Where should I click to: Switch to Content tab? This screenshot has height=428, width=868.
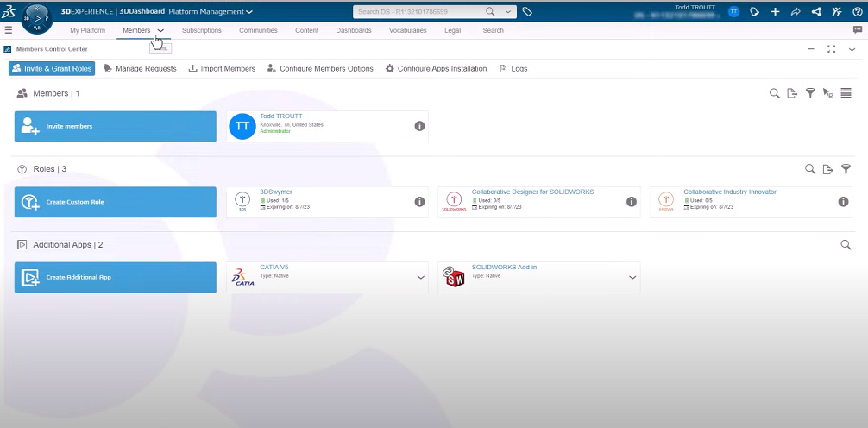tap(306, 30)
